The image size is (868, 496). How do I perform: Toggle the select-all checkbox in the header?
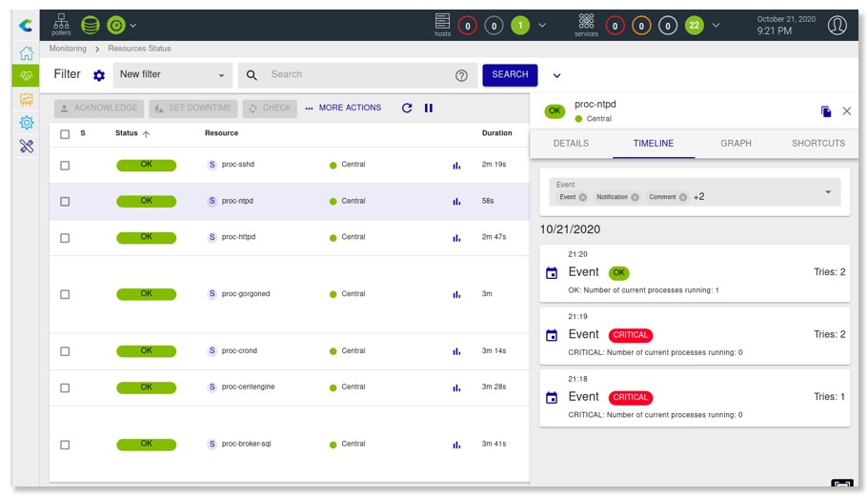65,134
